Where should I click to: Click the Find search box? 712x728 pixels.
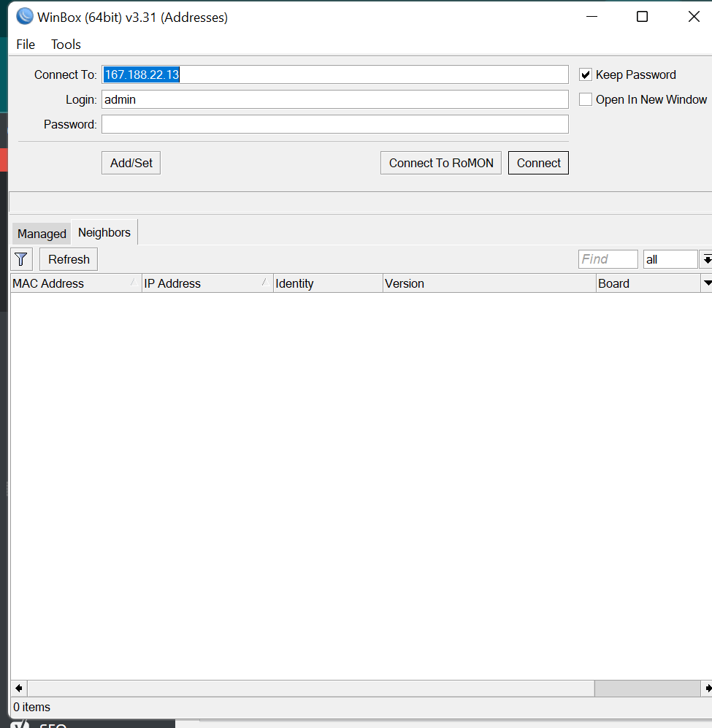[608, 259]
